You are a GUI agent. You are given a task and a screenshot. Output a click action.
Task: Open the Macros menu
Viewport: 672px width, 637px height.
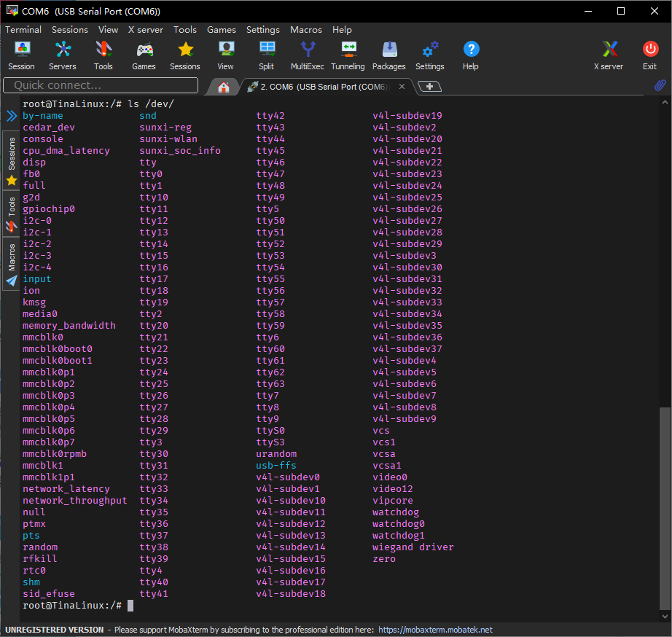pos(306,30)
